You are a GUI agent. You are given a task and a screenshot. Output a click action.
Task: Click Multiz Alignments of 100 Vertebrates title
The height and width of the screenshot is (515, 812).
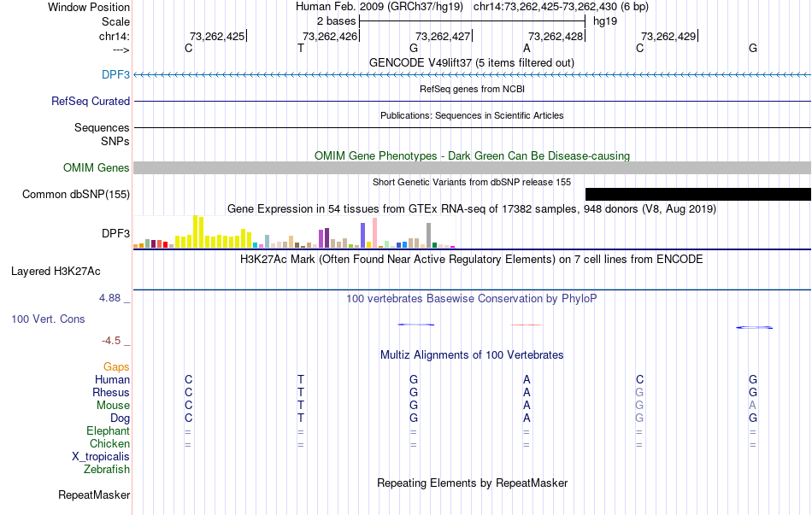[472, 355]
